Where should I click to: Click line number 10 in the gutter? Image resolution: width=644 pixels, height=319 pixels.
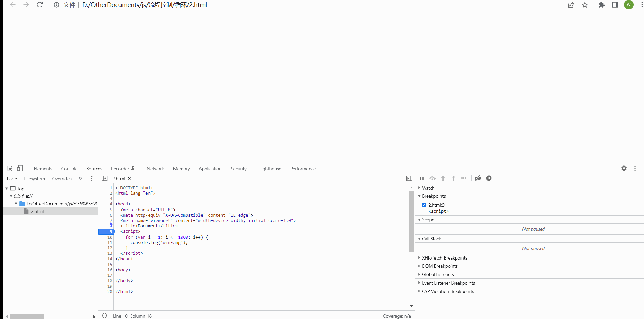pos(110,237)
